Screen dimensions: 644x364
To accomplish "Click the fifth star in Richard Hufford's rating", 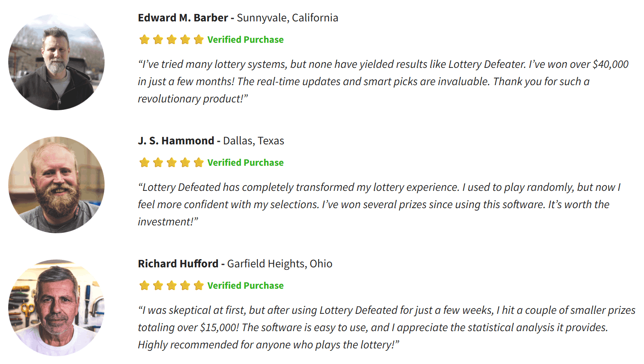I will point(199,285).
